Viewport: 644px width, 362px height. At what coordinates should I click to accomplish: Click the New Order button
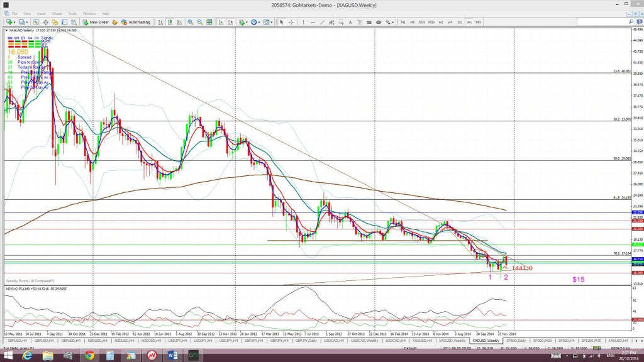tap(96, 22)
